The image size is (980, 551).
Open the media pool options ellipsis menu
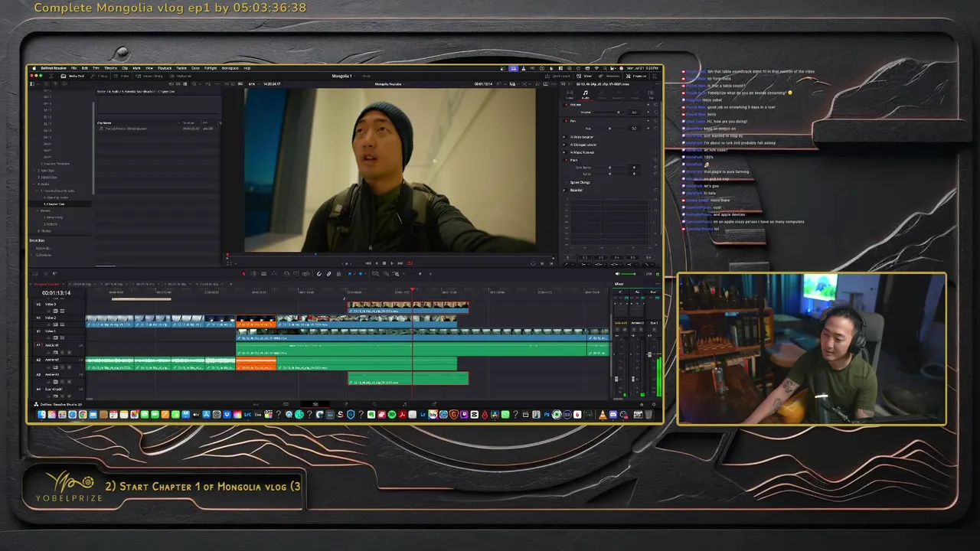pos(217,84)
